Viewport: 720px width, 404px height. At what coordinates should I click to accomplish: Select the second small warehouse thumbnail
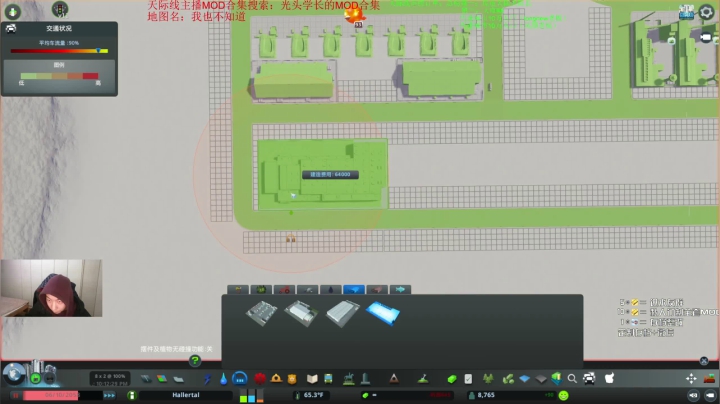[x=301, y=313]
